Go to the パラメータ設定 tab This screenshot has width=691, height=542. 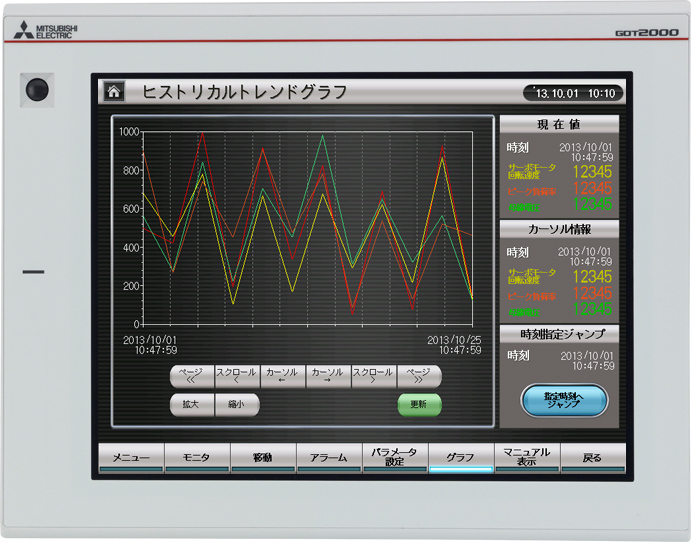click(x=394, y=457)
